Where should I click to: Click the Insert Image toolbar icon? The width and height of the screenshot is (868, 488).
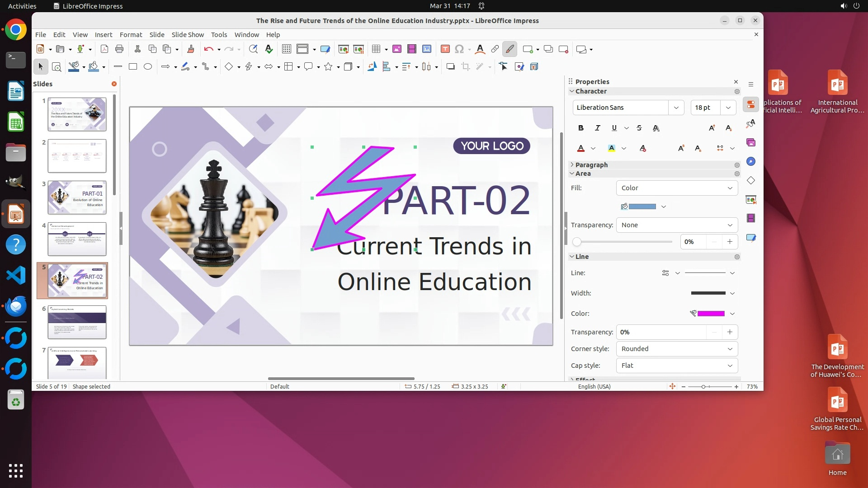(396, 49)
